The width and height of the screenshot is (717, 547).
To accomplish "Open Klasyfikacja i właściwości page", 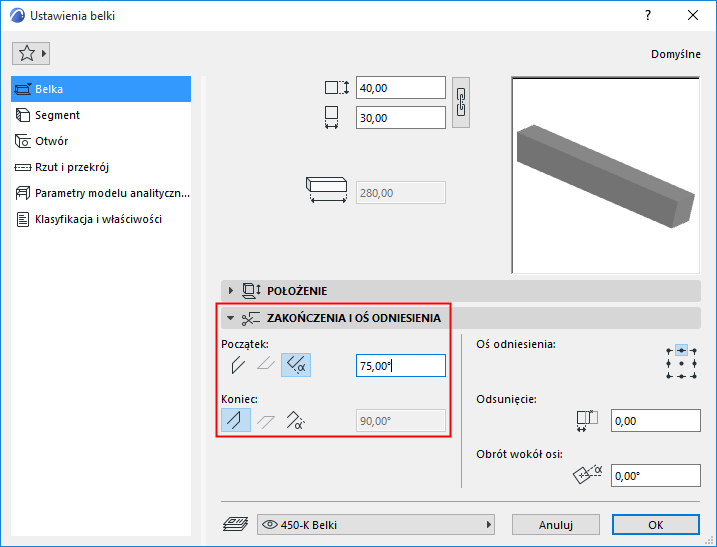I will [x=101, y=220].
